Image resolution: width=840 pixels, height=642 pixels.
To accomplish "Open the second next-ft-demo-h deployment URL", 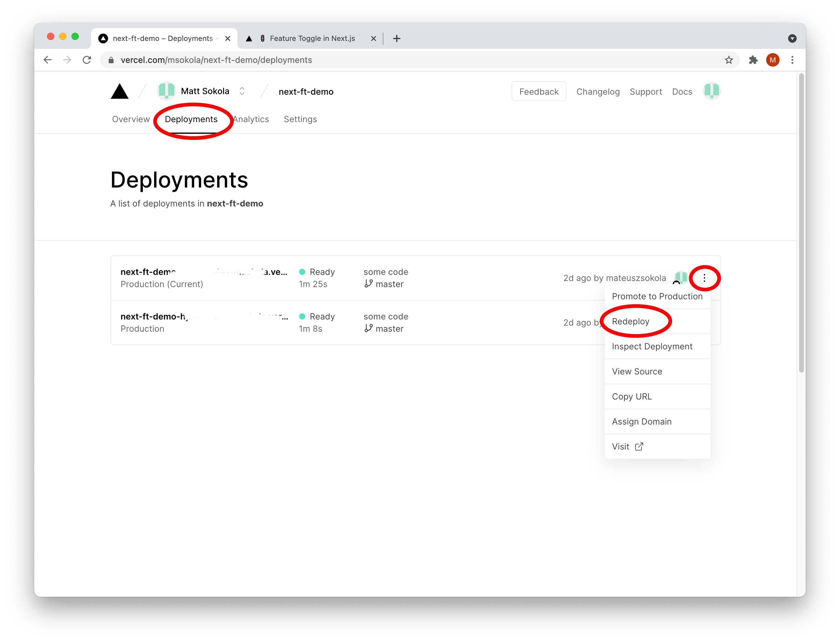I will (204, 316).
